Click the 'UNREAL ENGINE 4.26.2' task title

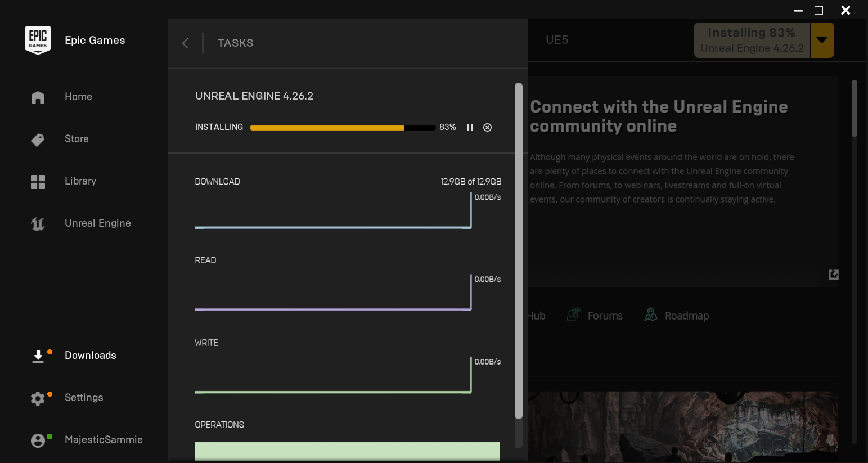click(x=254, y=96)
